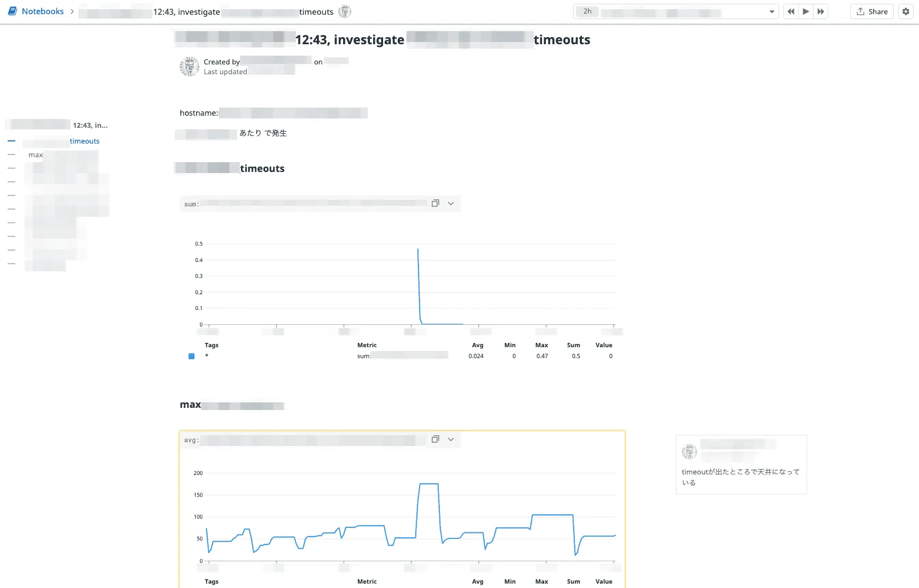Click the settings gear icon
The height and width of the screenshot is (588, 919).
906,11
